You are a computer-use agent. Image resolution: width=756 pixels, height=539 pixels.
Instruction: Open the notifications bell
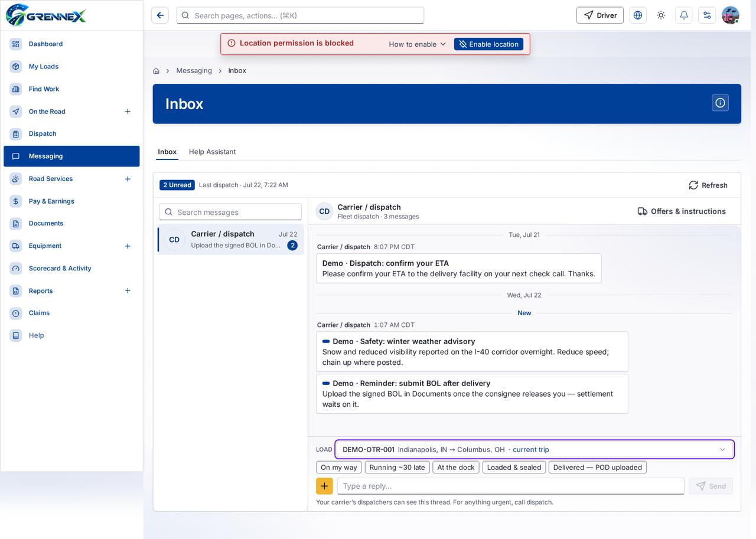tap(684, 15)
